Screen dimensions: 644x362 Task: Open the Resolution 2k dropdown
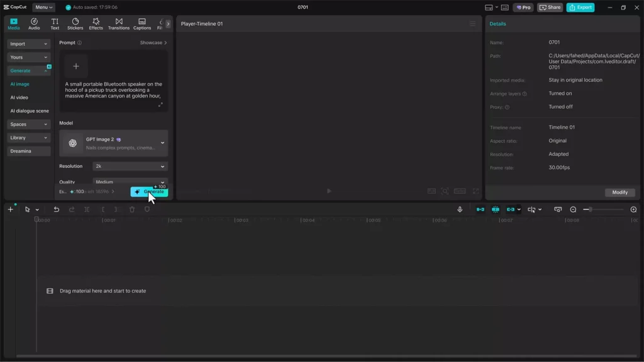(130, 166)
